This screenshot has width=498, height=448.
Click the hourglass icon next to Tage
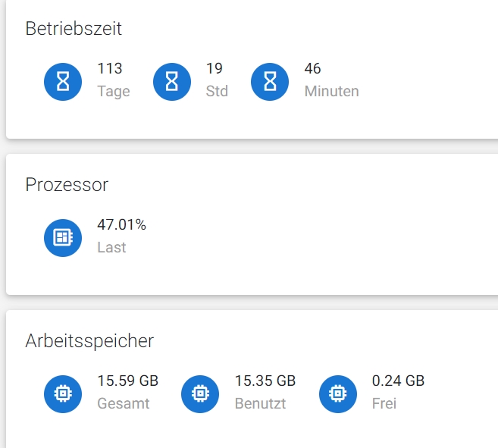point(63,81)
